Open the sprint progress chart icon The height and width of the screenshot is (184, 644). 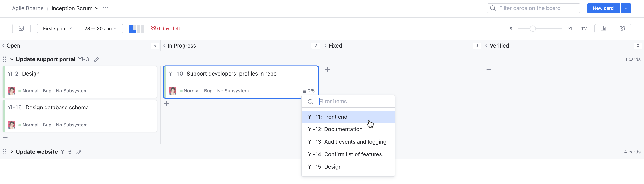point(604,29)
